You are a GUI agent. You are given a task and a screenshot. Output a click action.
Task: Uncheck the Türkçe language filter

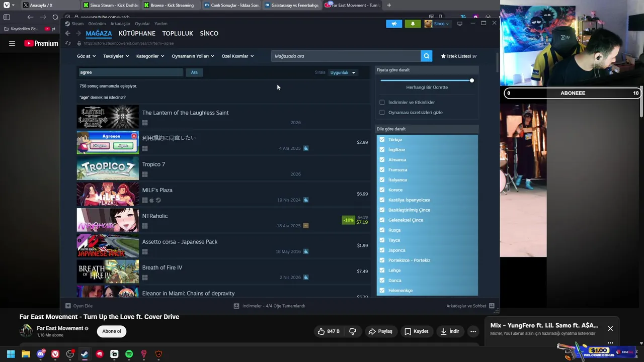(x=382, y=139)
